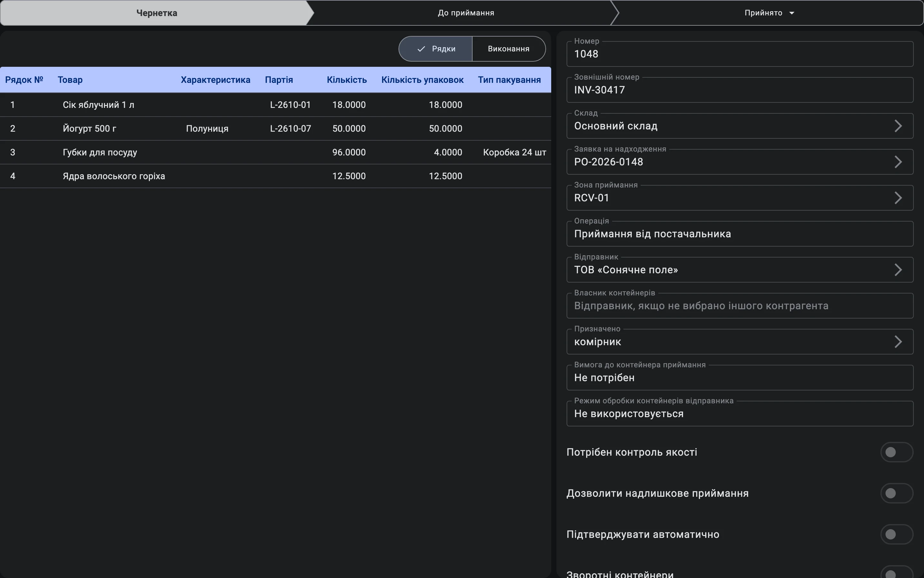Turn on Підтверджувати автоматично switch
Image resolution: width=924 pixels, height=578 pixels.
[896, 534]
